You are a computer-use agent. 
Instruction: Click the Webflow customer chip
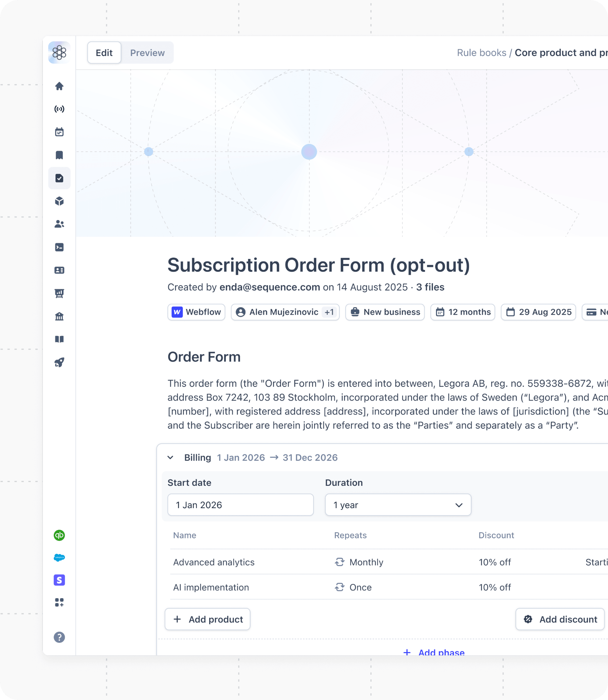pos(196,312)
